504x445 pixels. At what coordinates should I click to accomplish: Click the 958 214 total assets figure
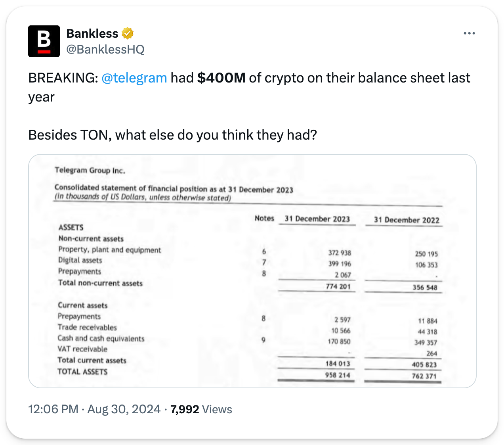[x=338, y=375]
